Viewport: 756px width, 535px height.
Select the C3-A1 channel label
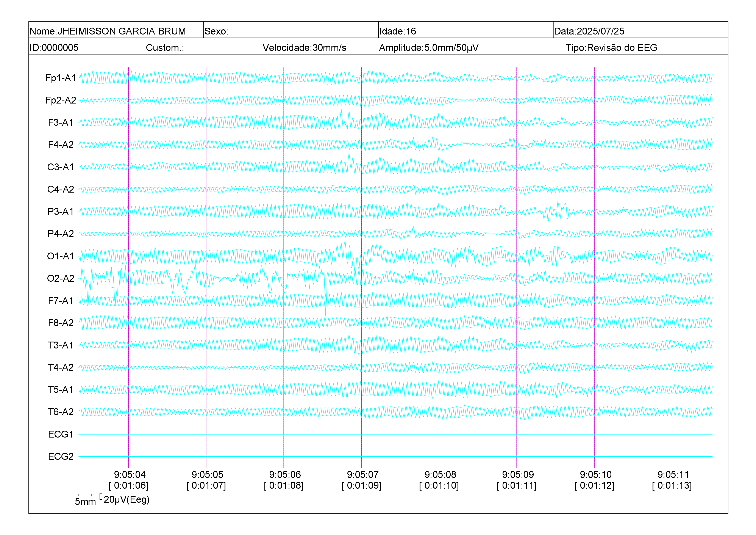pos(61,167)
